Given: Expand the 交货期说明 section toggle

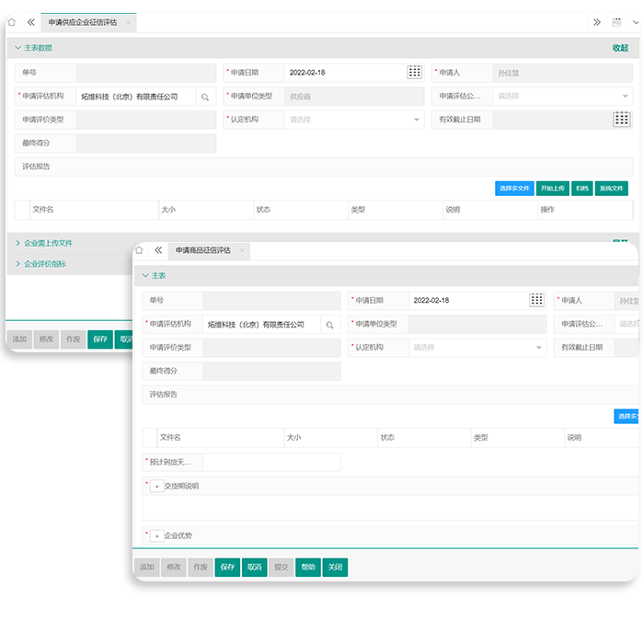Looking at the screenshot, I should pos(156,487).
